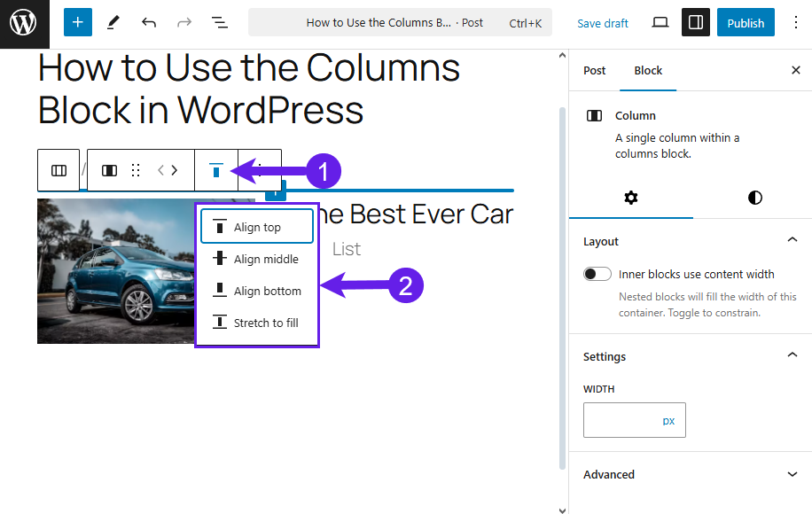This screenshot has height=514, width=812.
Task: Select Stretch to fill option
Action: tap(257, 323)
